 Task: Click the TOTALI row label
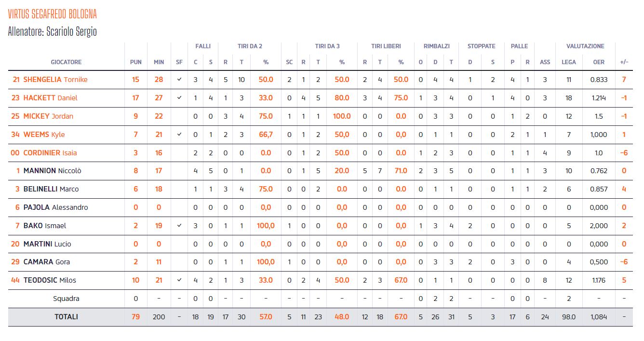66,317
